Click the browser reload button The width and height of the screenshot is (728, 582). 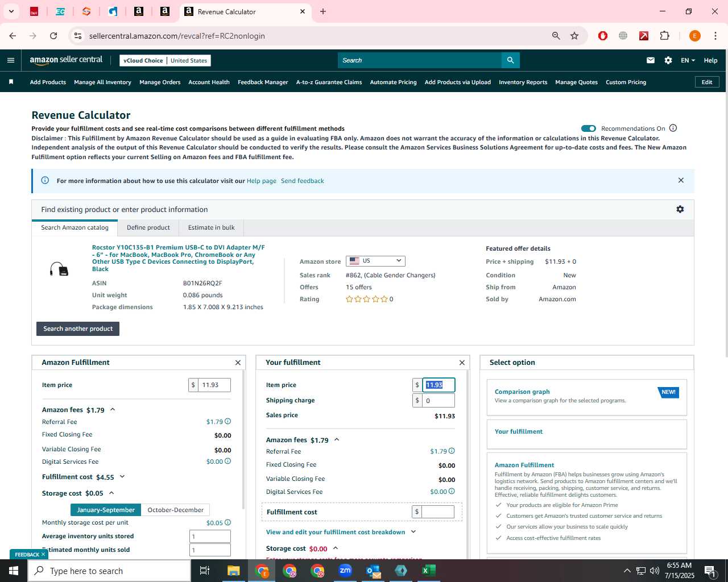tap(53, 36)
